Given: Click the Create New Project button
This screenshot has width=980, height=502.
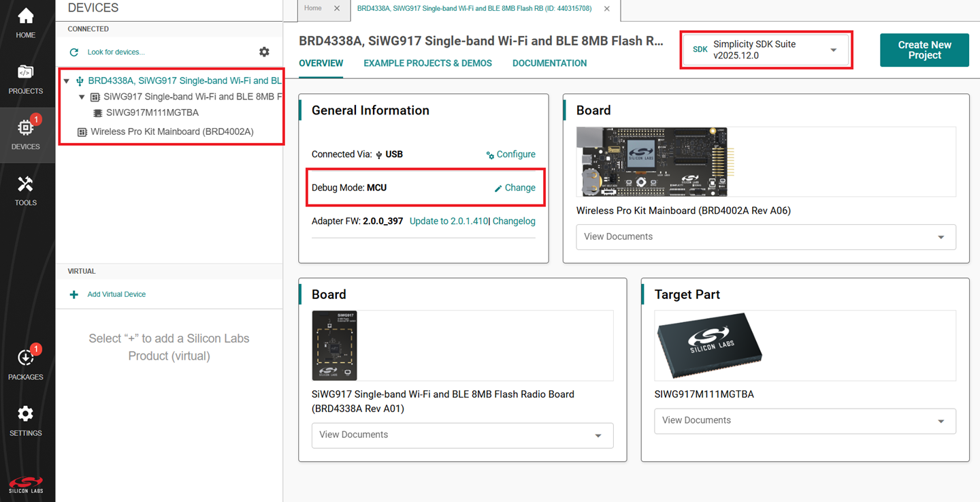Looking at the screenshot, I should [x=924, y=50].
